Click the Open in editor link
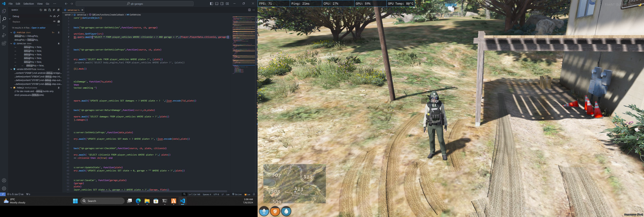This screenshot has width=644, height=217. tap(38, 28)
